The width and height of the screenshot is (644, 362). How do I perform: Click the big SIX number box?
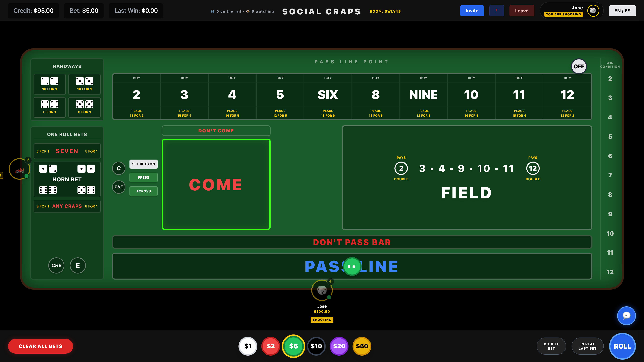328,95
